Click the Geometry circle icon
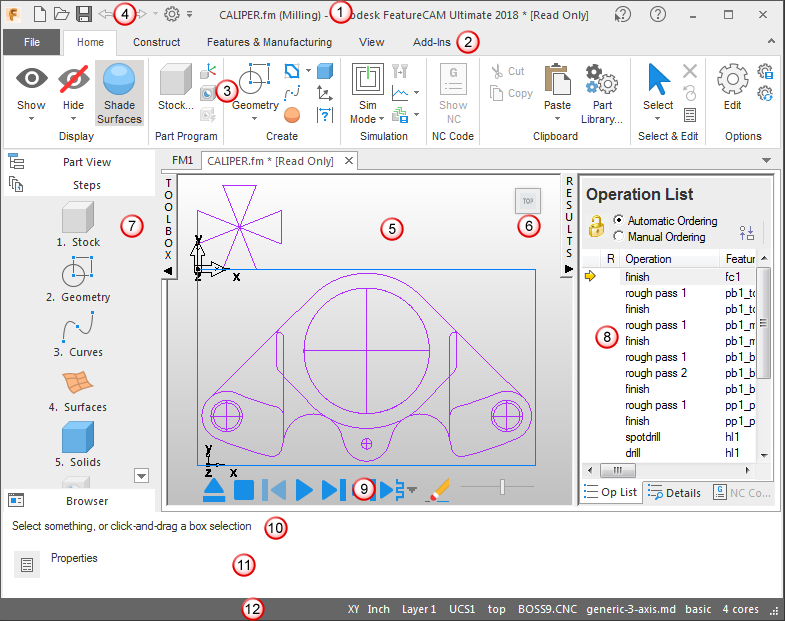Screen dimensions: 785x621 [x=254, y=79]
